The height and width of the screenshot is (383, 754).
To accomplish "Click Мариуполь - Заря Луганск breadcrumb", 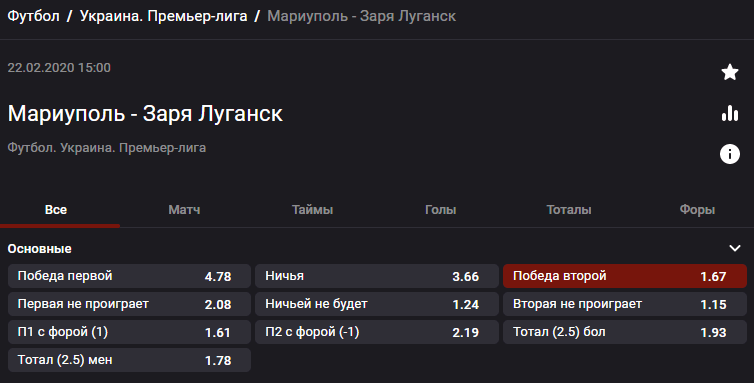I will (361, 16).
